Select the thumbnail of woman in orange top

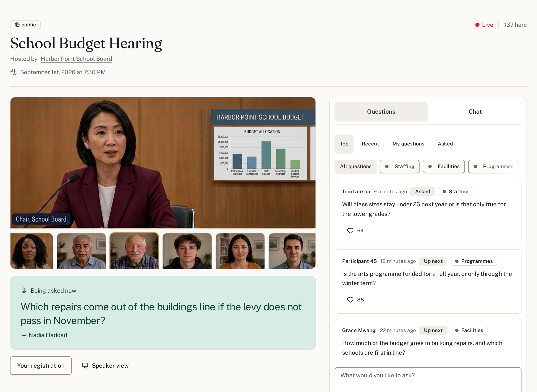pos(240,251)
